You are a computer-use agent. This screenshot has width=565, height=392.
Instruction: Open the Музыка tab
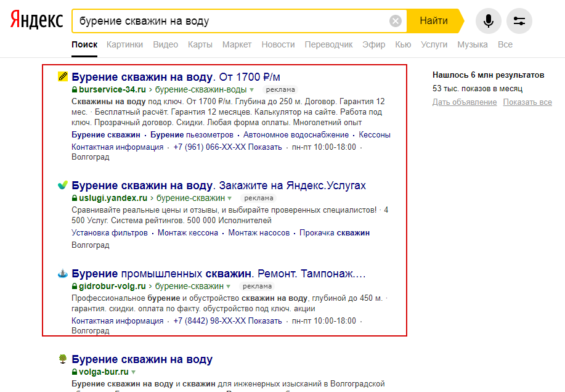(x=473, y=44)
